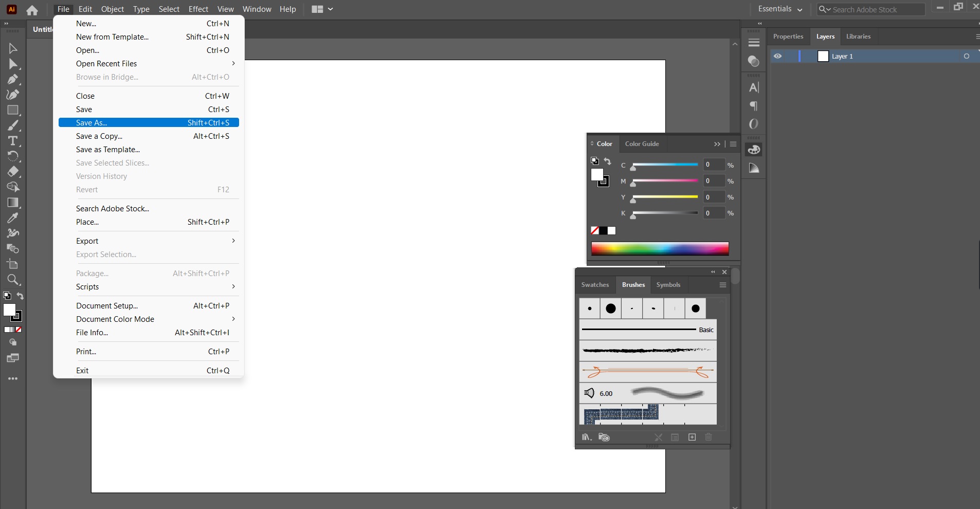Pick a color from the spectrum bar
Screen dimensions: 980x509
click(660, 249)
